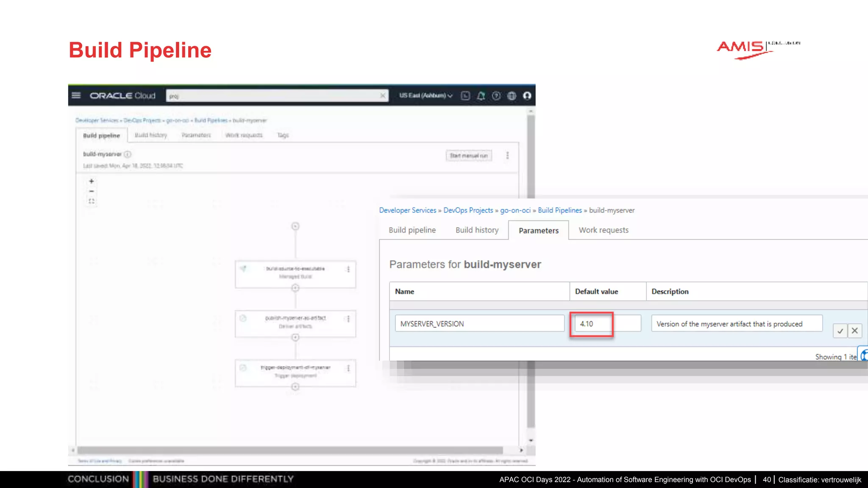Select the build-source-to-executable stage card
Image resolution: width=868 pixels, height=488 pixels.
pos(295,274)
